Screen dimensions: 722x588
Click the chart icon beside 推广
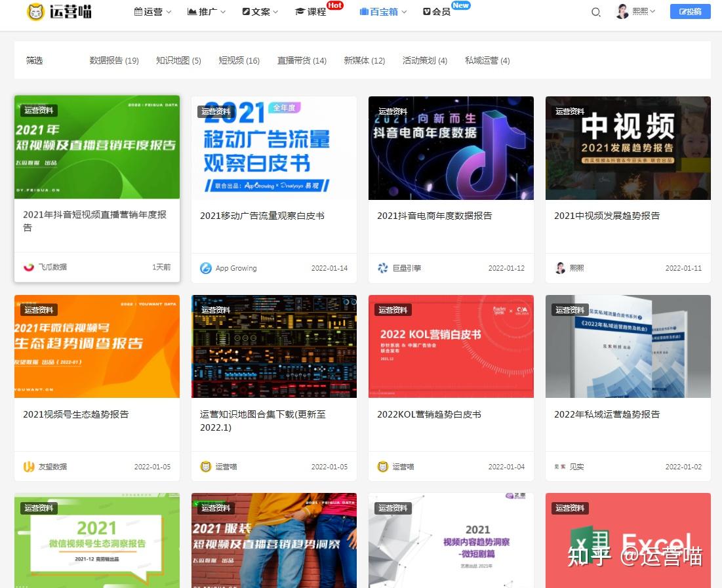192,12
